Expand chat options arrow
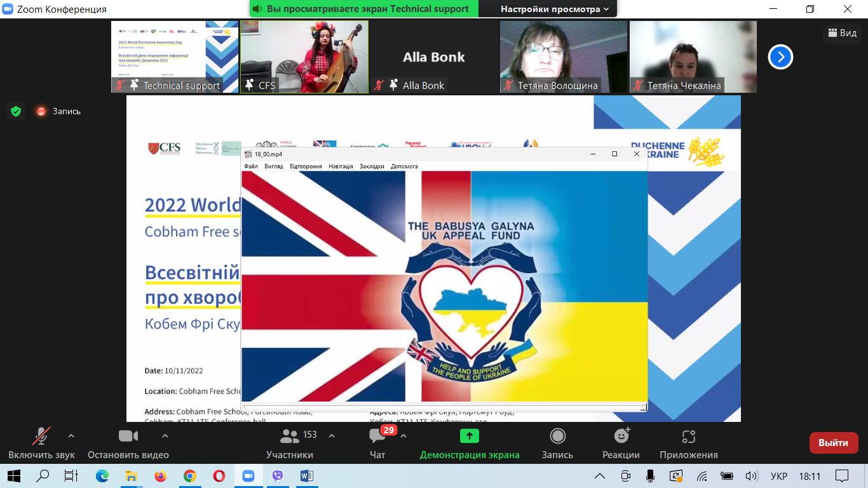Screen dimensions: 868x488 tap(403, 436)
